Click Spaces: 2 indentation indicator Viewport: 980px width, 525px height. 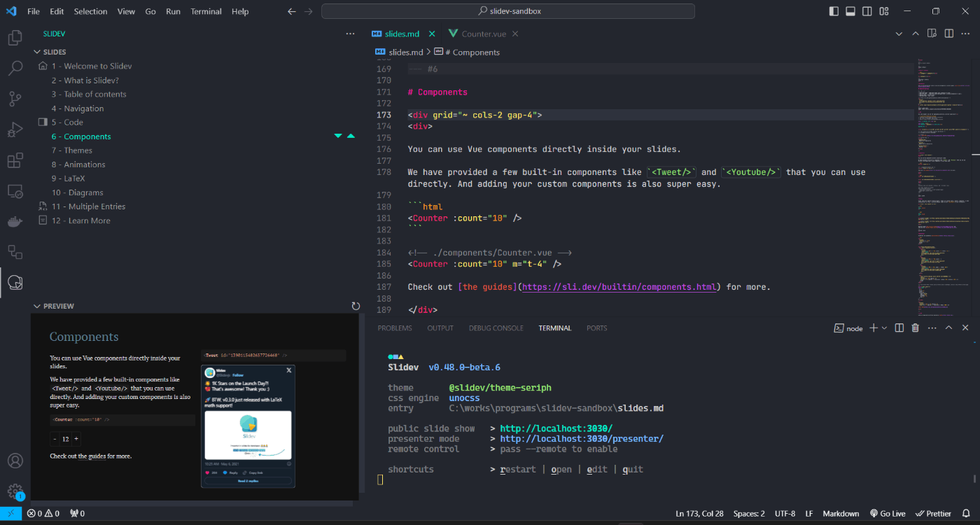(x=749, y=513)
